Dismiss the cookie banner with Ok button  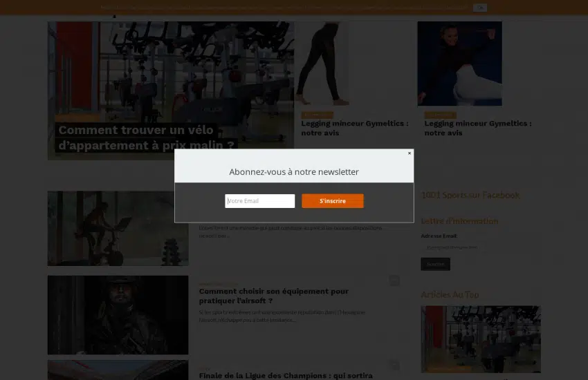tap(480, 8)
